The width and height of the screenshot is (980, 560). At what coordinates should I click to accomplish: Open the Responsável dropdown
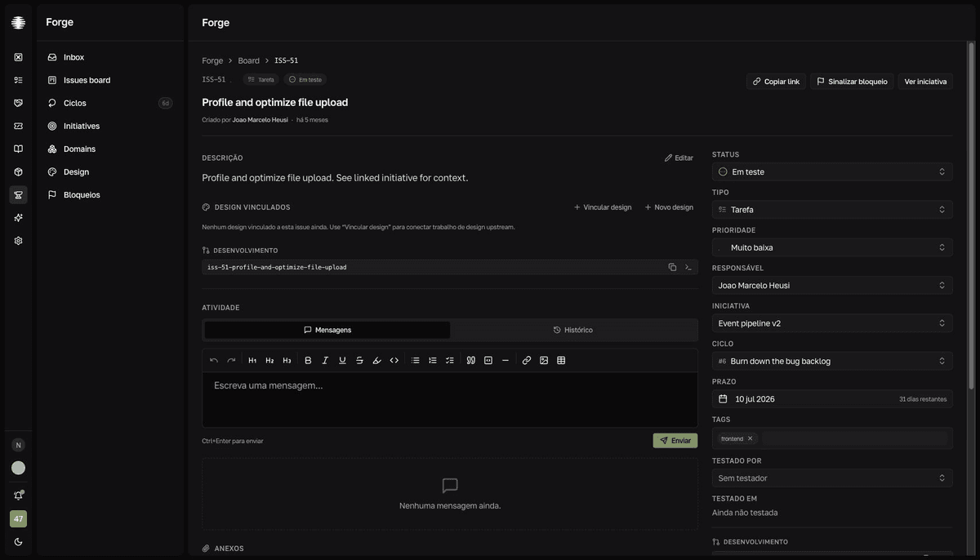tap(832, 285)
